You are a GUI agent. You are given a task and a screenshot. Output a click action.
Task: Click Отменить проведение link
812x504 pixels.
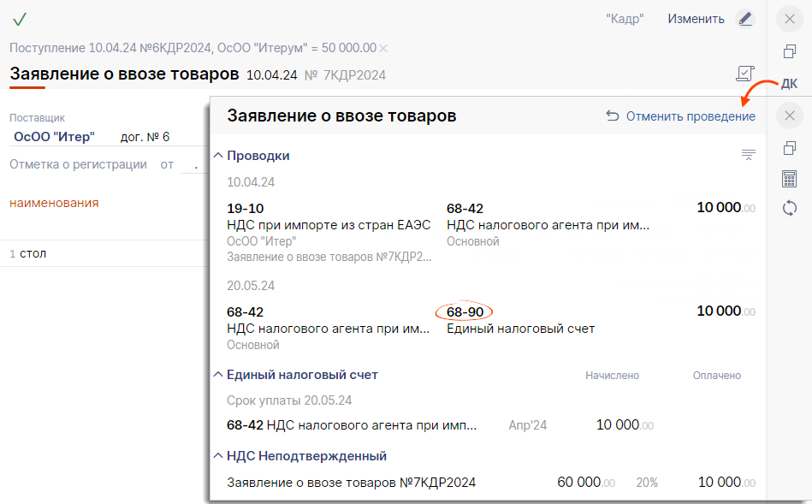point(680,116)
